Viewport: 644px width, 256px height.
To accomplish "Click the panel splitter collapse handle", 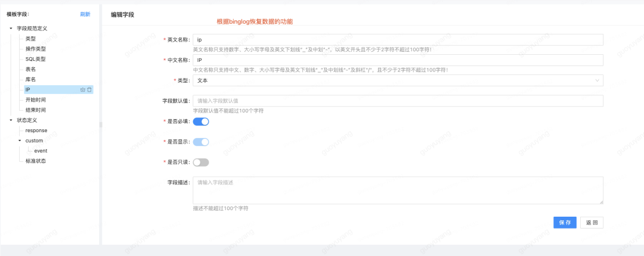I will click(x=101, y=124).
